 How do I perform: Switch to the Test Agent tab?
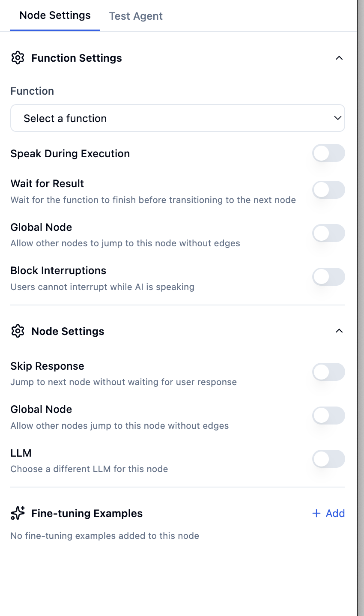[136, 16]
